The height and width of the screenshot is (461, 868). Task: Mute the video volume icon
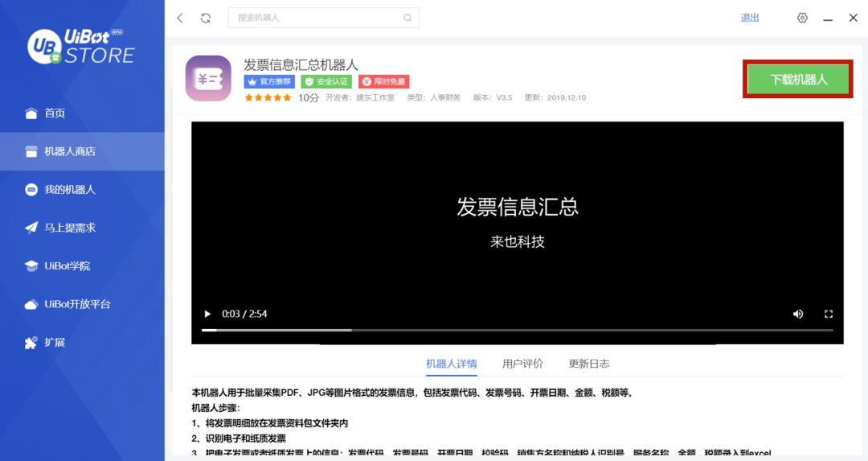coord(798,314)
